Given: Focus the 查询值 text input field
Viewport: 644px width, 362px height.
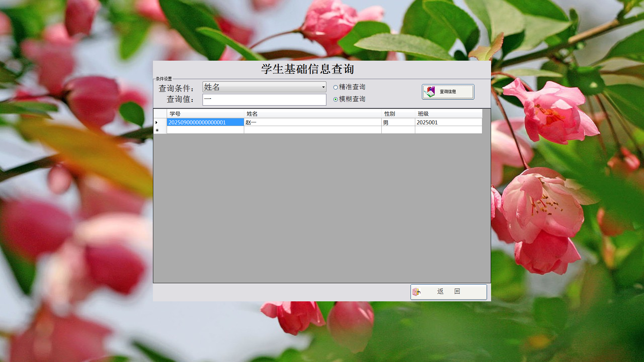Looking at the screenshot, I should 264,100.
